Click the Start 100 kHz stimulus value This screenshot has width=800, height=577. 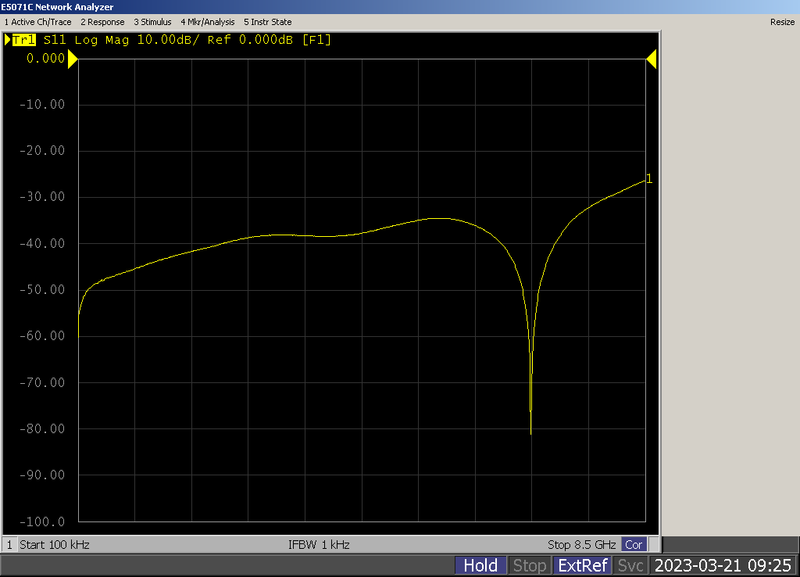(55, 545)
